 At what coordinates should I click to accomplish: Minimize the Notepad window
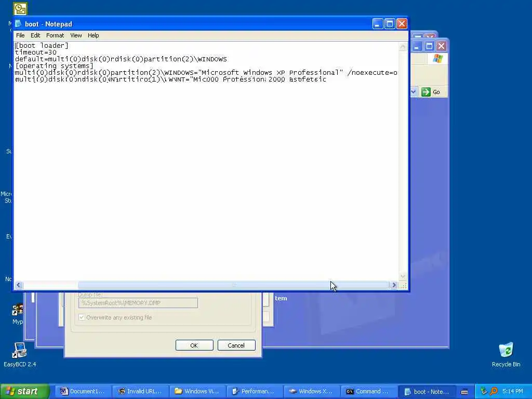[x=378, y=24]
